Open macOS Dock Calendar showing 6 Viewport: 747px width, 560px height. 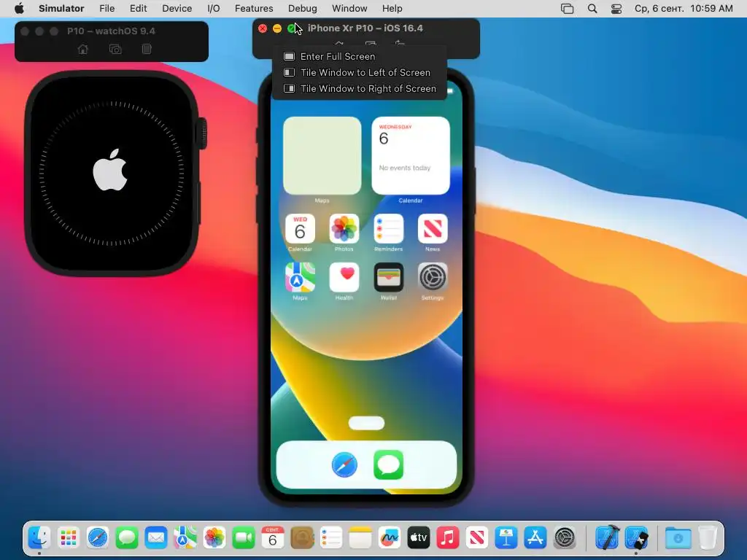coord(273,538)
